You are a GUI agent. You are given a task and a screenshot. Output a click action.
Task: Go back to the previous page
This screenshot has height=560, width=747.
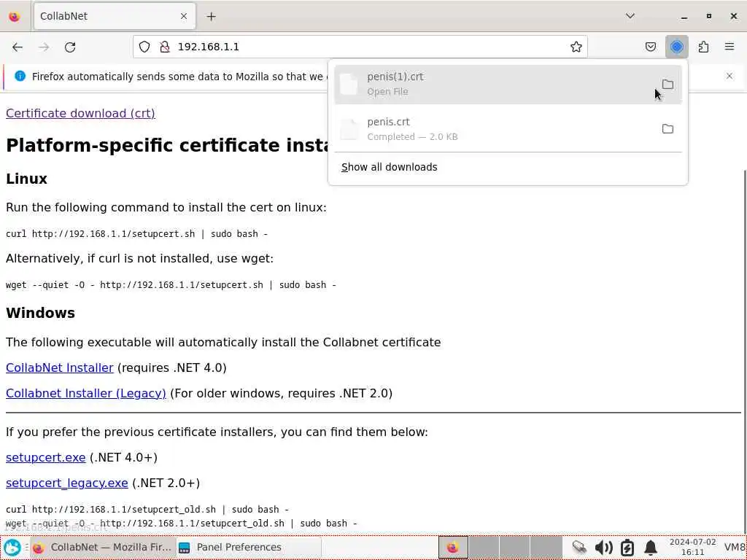click(x=18, y=47)
